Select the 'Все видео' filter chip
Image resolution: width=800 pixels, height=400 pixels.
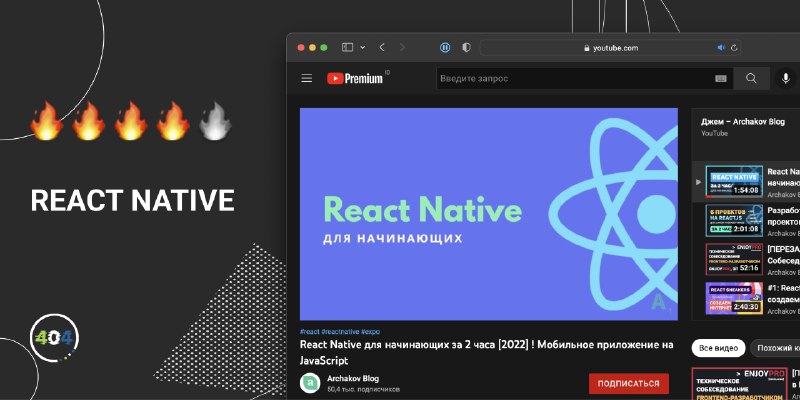(718, 348)
